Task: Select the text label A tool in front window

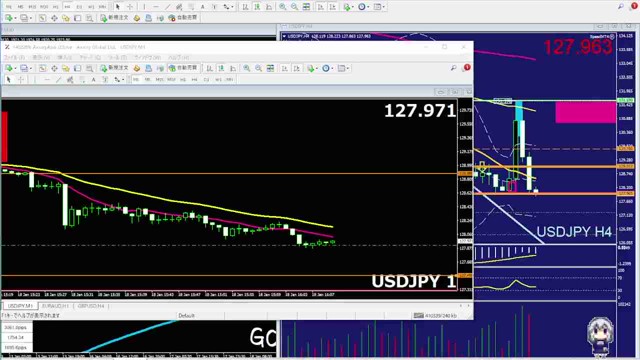Action: 93,80
